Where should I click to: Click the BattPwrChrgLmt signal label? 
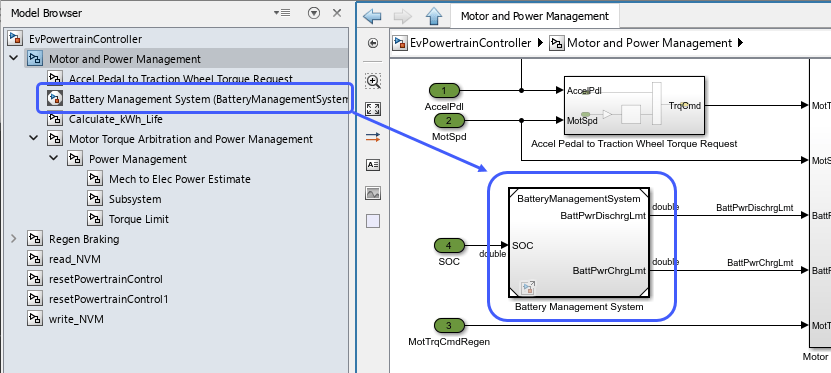point(760,262)
